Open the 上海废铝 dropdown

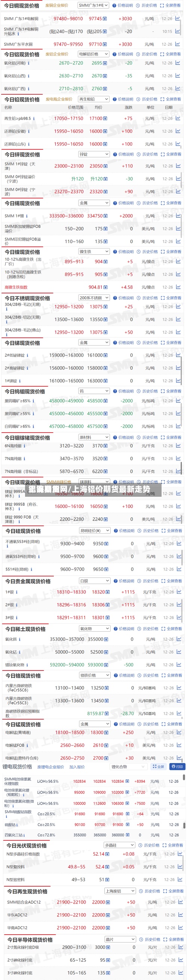tap(120, 891)
